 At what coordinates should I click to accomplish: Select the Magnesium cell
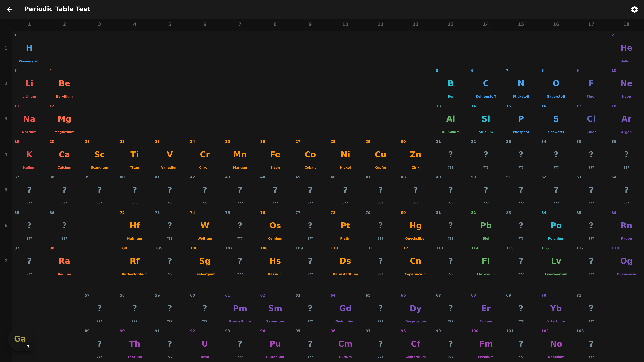point(64,119)
